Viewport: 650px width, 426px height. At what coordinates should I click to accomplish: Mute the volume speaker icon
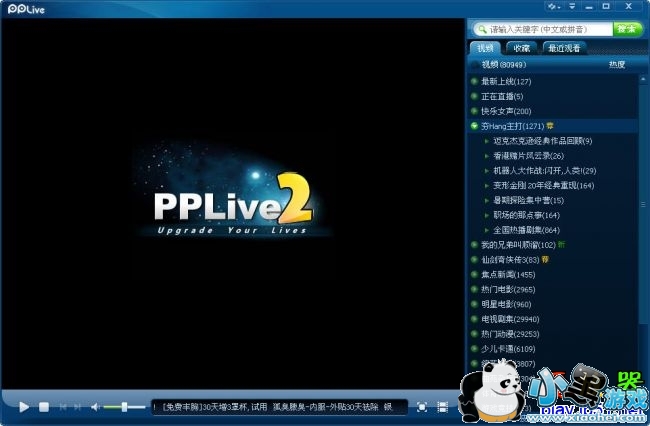[x=95, y=407]
